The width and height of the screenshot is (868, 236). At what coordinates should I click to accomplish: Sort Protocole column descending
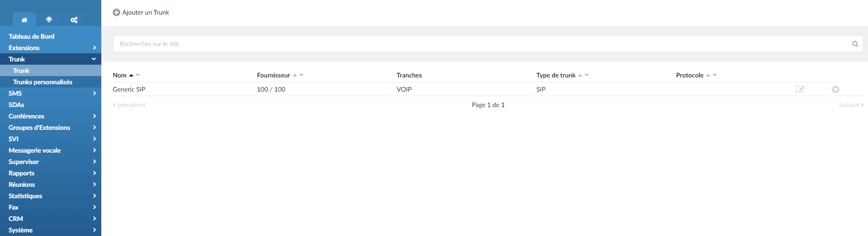click(x=715, y=75)
